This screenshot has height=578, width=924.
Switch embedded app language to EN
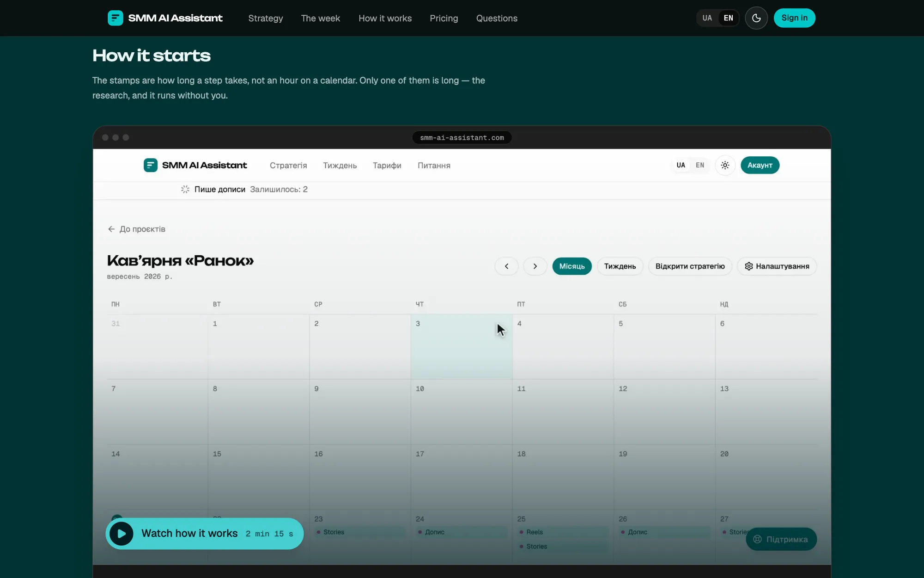tap(700, 165)
